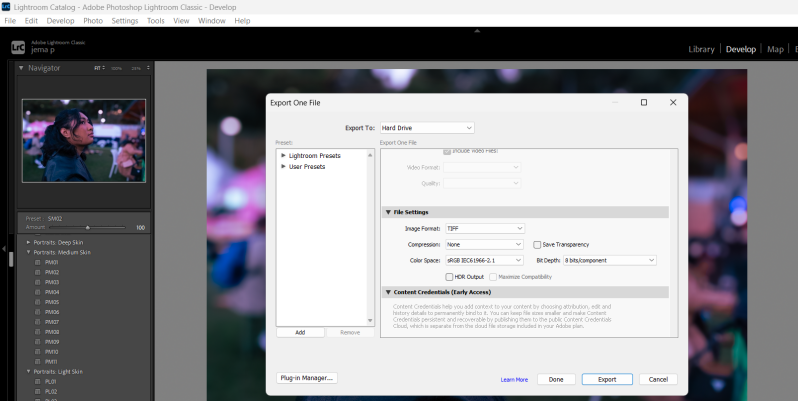Viewport: 798px width, 401px height.
Task: Click the preset icon beside PM11
Action: pos(38,362)
